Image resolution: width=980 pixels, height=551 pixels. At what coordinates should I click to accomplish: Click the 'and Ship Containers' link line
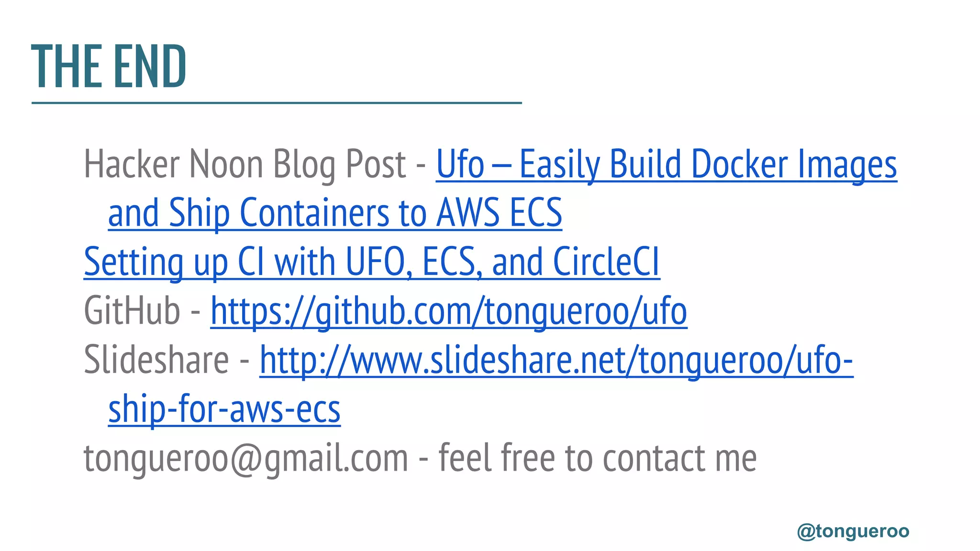(x=335, y=213)
